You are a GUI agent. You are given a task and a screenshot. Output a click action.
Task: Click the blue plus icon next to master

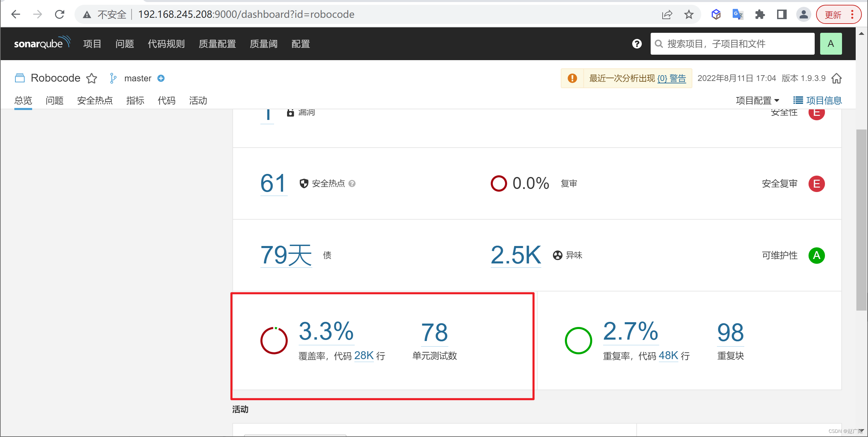(161, 78)
